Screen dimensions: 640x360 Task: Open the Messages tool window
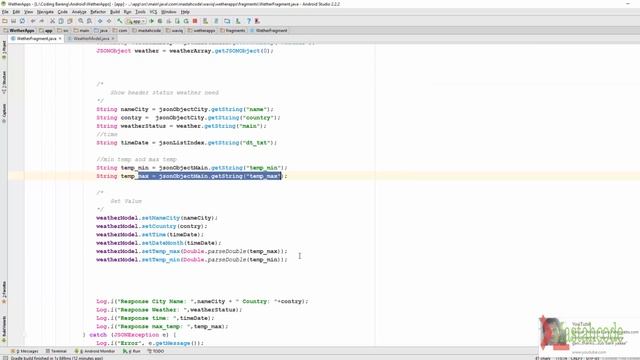coord(25,351)
